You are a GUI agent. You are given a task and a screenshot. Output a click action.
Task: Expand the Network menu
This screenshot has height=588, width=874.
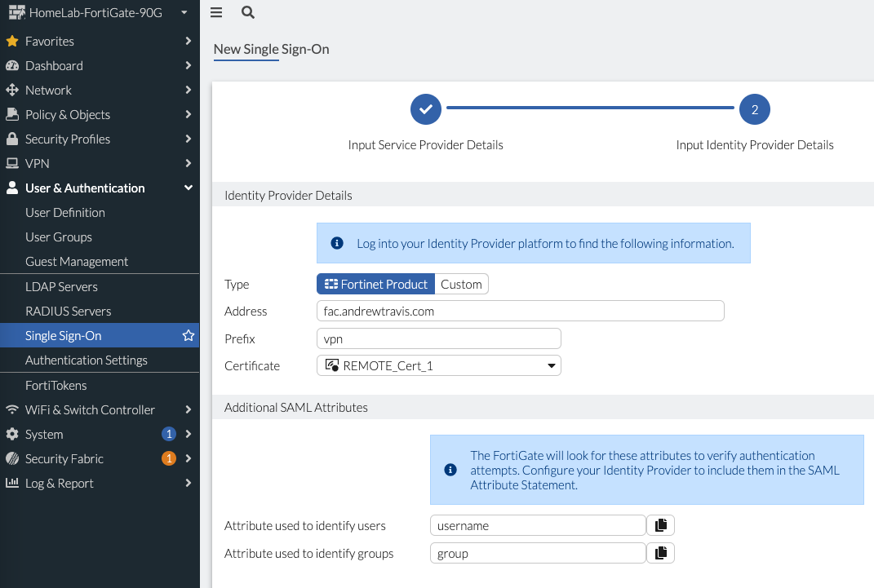tap(49, 90)
